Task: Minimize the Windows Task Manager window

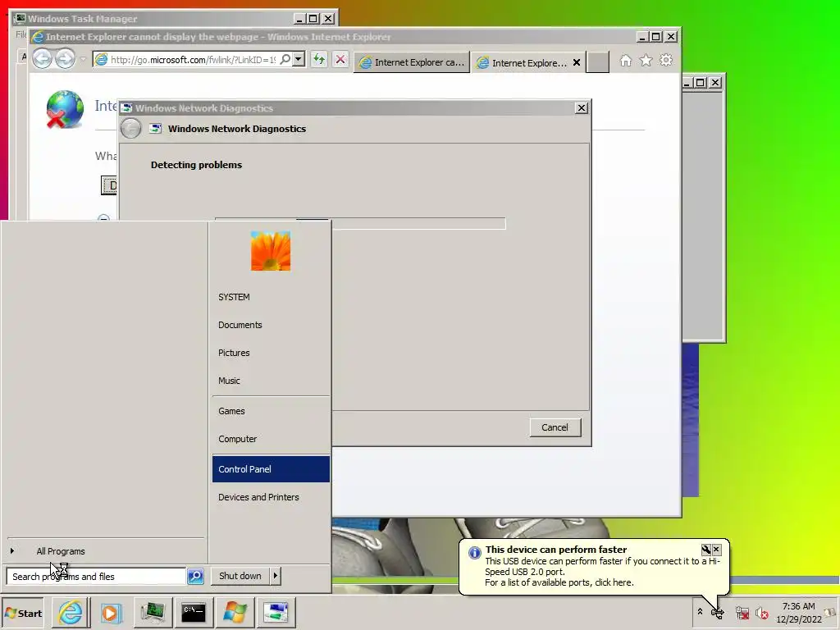Action: click(x=300, y=19)
